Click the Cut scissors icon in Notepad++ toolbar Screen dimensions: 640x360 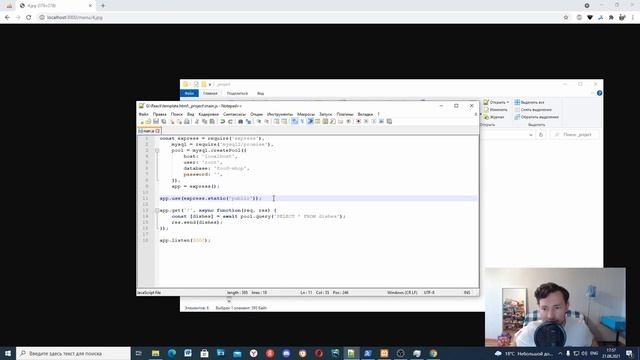pyautogui.click(x=197, y=122)
